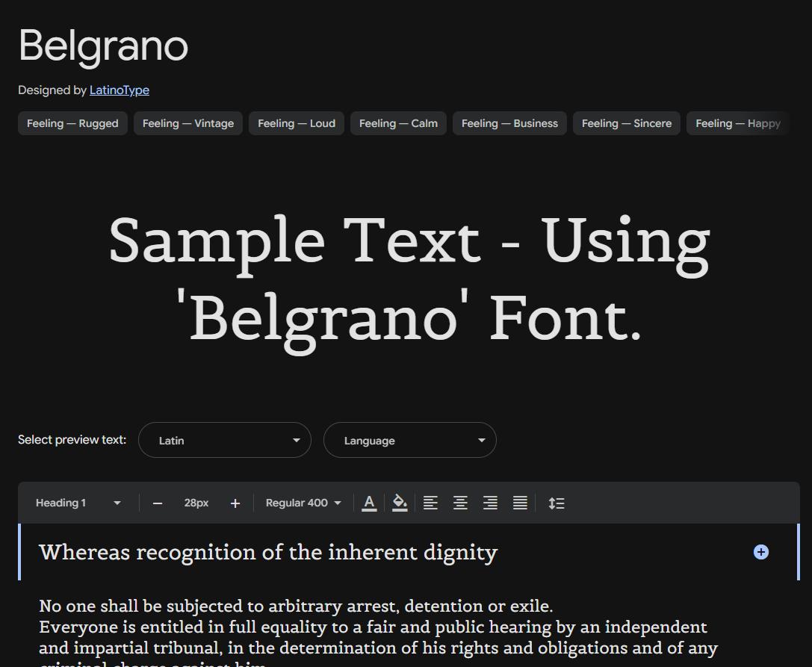Select the Feeling — Calm tag
The width and height of the screenshot is (812, 667).
tap(398, 123)
